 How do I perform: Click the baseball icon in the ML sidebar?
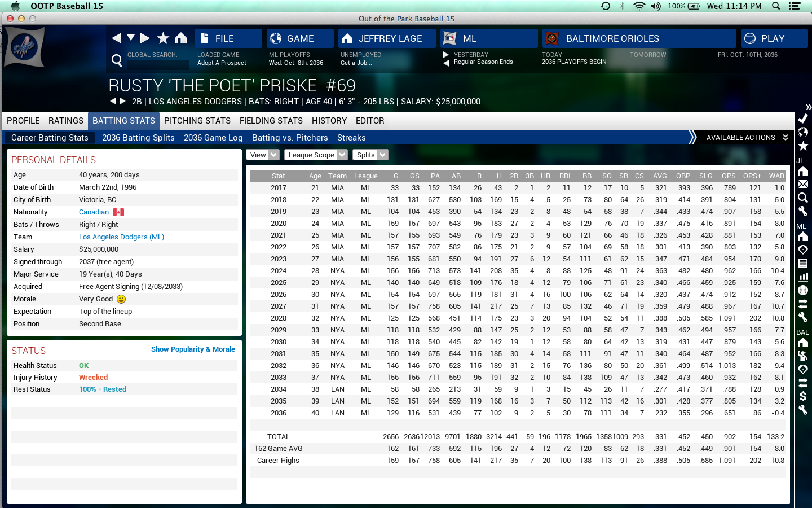point(803,290)
